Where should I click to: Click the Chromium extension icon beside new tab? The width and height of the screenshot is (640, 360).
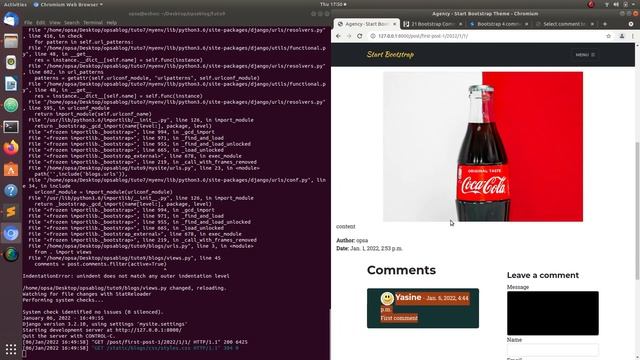click(x=631, y=24)
